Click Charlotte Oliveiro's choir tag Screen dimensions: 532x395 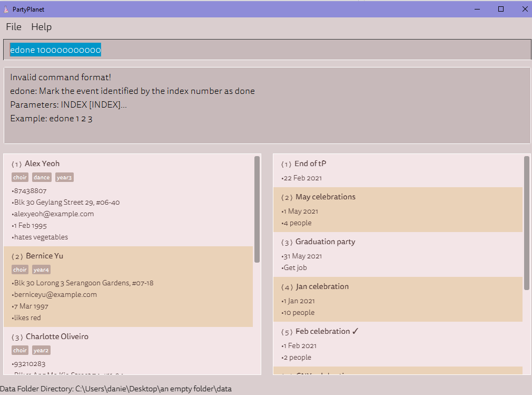20,350
